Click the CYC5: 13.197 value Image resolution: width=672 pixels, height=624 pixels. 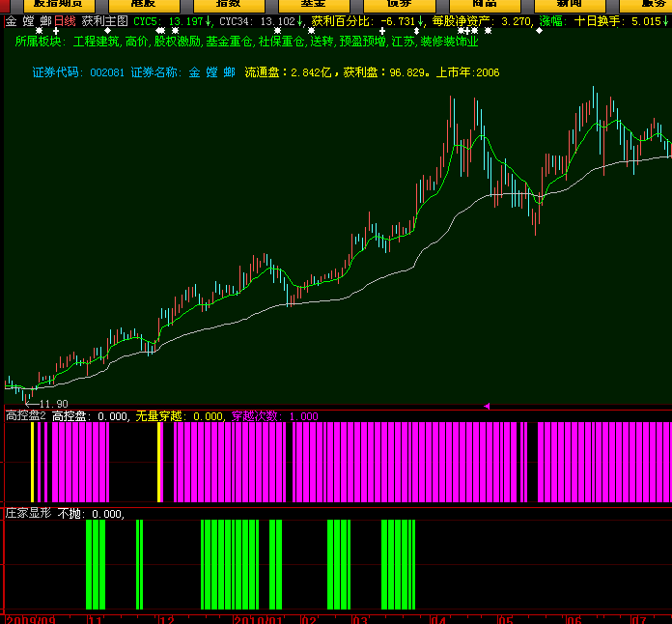point(173,21)
